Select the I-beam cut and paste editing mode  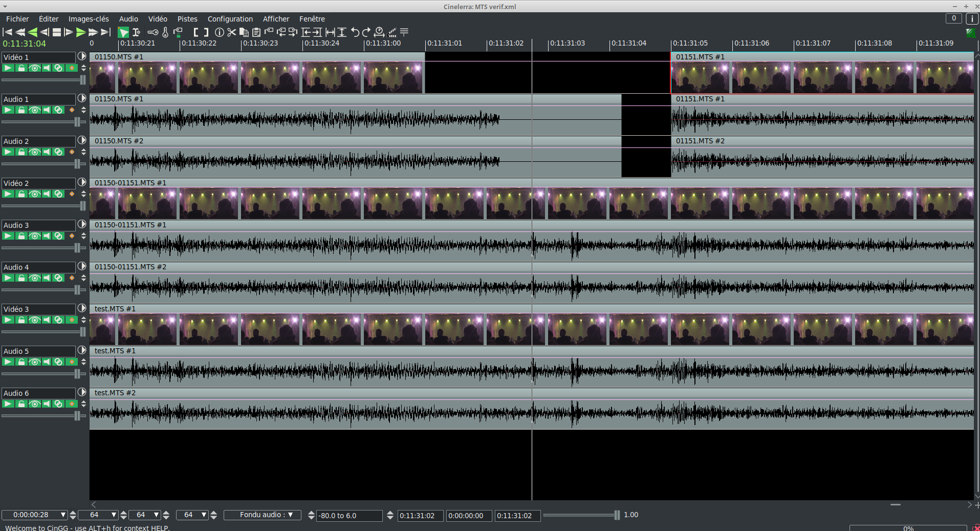coord(137,32)
